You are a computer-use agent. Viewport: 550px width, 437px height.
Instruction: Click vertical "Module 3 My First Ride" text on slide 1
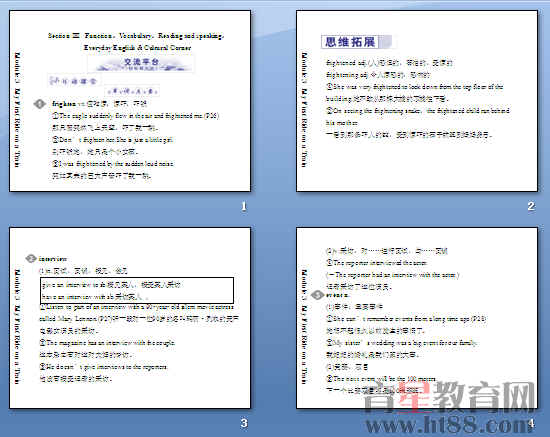click(x=17, y=109)
